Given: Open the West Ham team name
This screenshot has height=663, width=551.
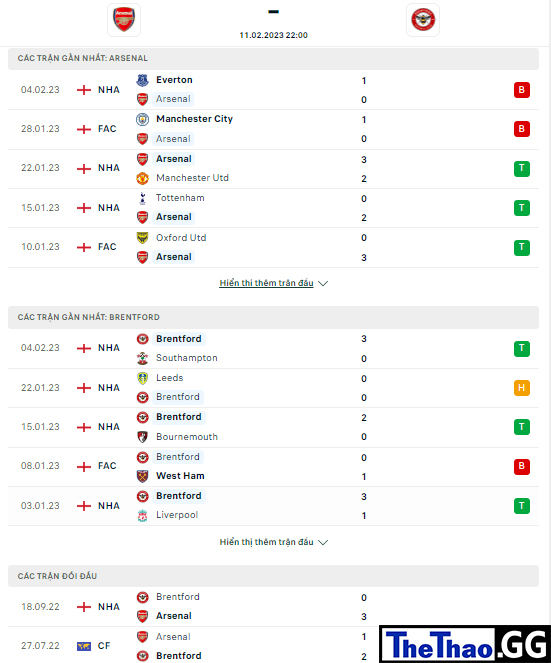Looking at the screenshot, I should 180,476.
